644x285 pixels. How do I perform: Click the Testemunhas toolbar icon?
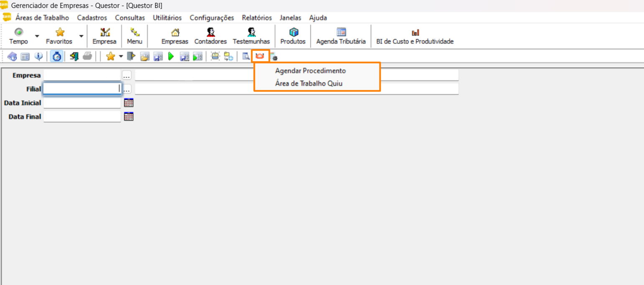[x=251, y=36]
